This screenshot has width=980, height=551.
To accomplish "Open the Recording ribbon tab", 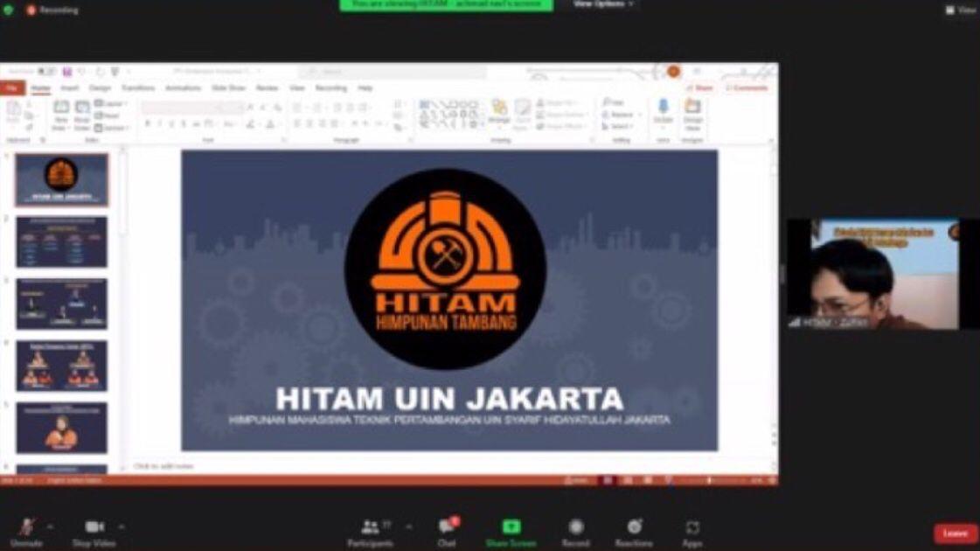I will (330, 88).
